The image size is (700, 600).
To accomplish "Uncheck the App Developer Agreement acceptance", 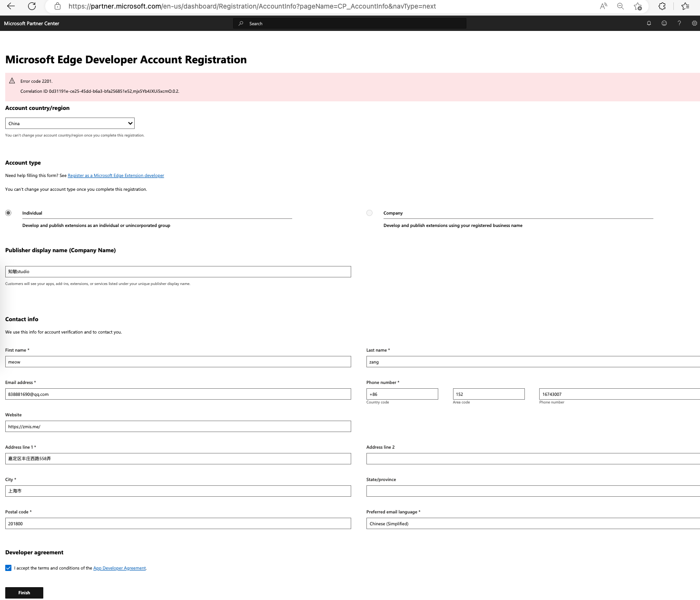I will (8, 568).
